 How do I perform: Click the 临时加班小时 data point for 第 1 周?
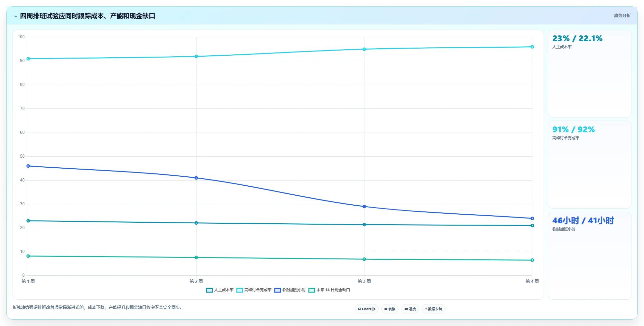(28, 166)
